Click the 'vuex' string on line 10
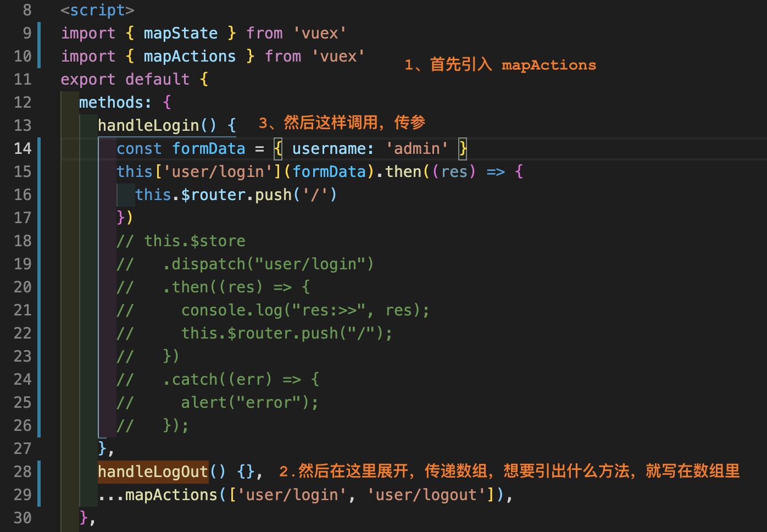The height and width of the screenshot is (532, 767). coord(338,56)
